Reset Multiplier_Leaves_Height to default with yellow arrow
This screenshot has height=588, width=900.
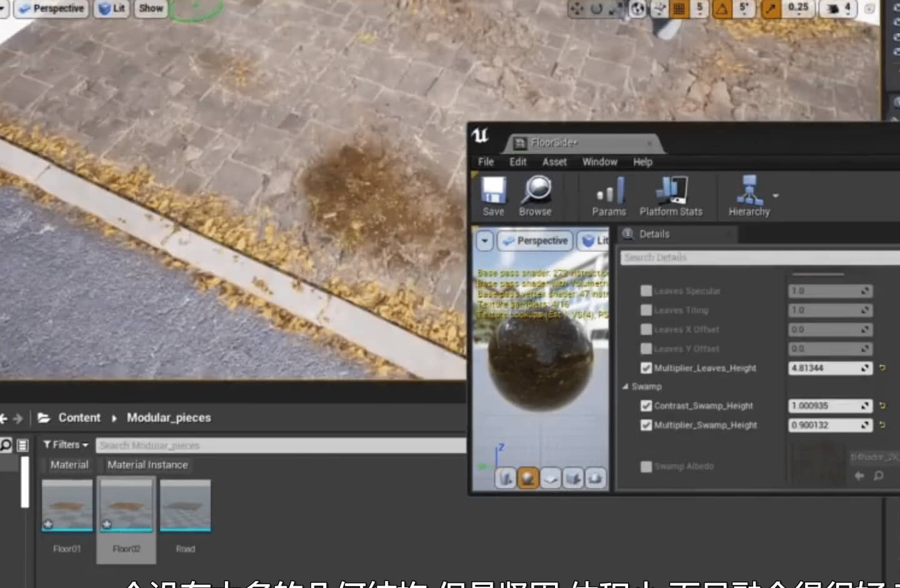click(x=882, y=368)
